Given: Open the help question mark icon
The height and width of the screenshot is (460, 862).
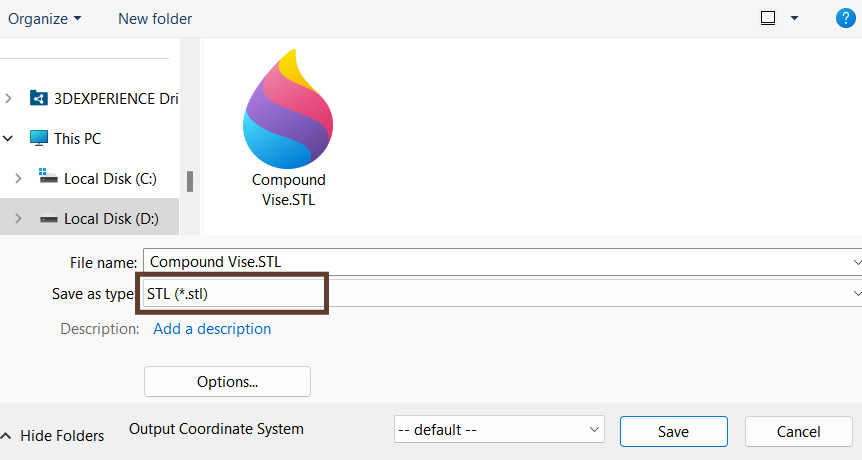Looking at the screenshot, I should pyautogui.click(x=844, y=18).
